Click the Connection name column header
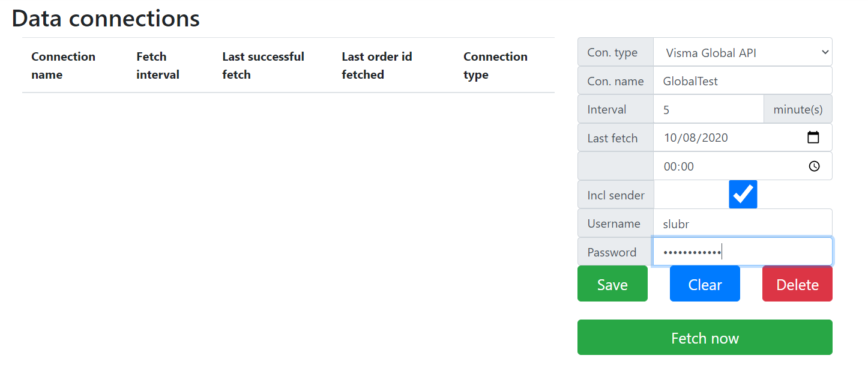 [x=63, y=65]
